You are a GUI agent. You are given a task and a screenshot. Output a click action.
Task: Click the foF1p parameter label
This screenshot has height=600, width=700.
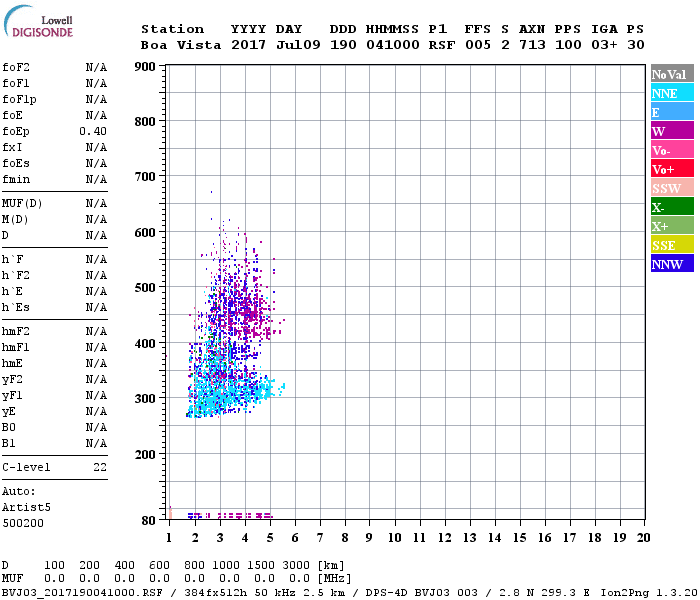click(x=19, y=100)
